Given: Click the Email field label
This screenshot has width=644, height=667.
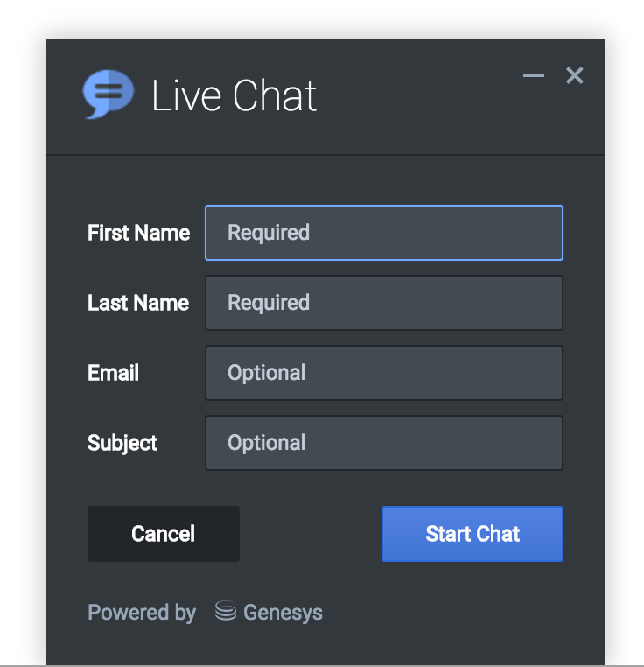Looking at the screenshot, I should (x=114, y=373).
